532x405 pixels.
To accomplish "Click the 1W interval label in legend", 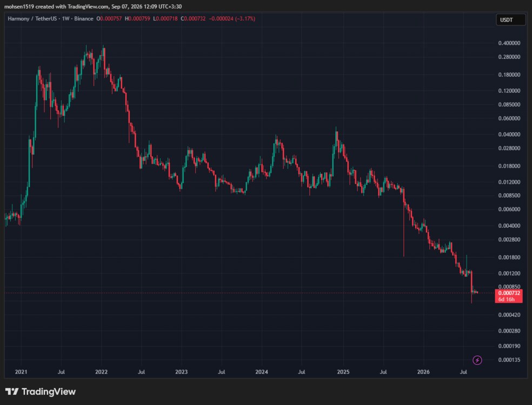I will click(65, 19).
